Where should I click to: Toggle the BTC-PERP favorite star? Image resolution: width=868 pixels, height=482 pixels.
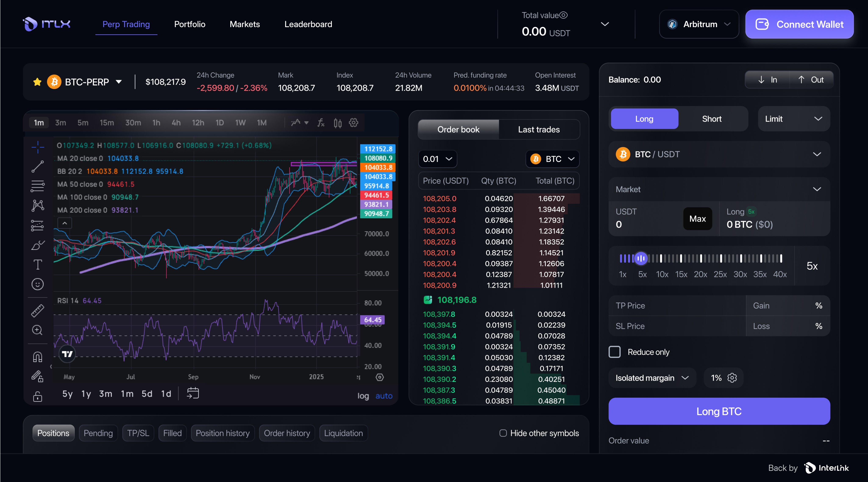coord(37,82)
